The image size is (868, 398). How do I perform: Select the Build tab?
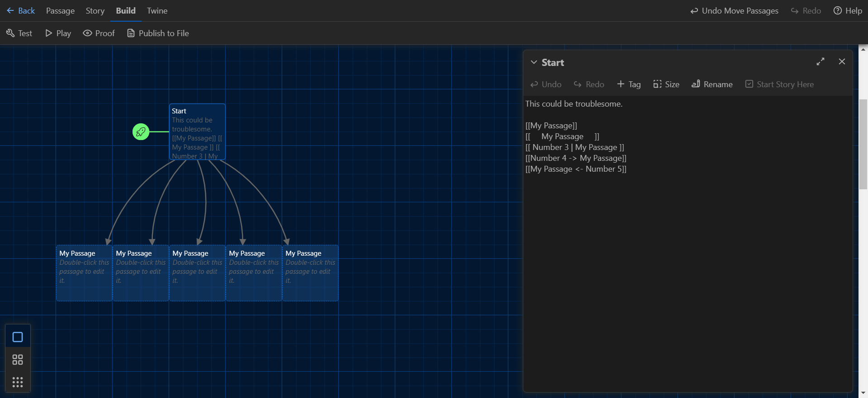point(126,10)
